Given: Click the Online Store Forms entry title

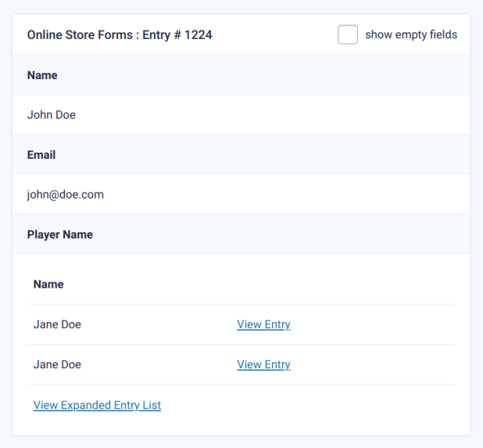Looking at the screenshot, I should [120, 35].
